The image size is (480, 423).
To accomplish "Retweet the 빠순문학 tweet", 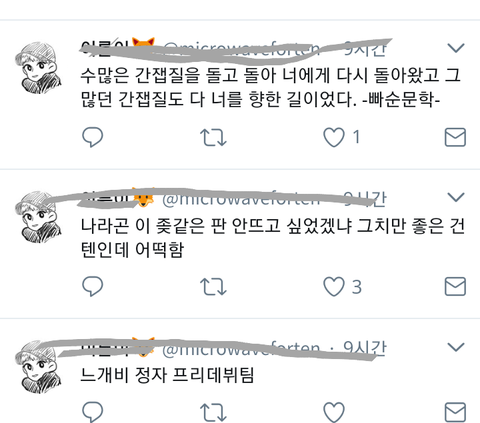I will point(213,137).
